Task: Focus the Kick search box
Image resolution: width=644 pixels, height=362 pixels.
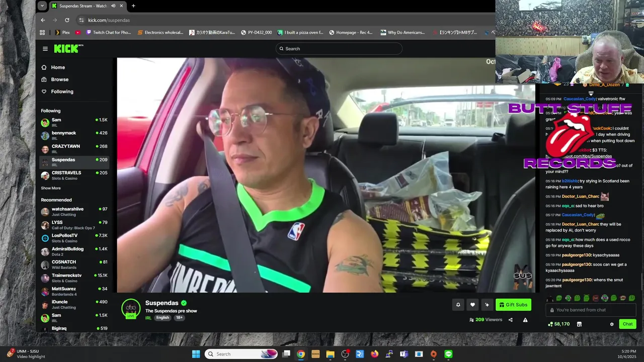Action: point(339,49)
